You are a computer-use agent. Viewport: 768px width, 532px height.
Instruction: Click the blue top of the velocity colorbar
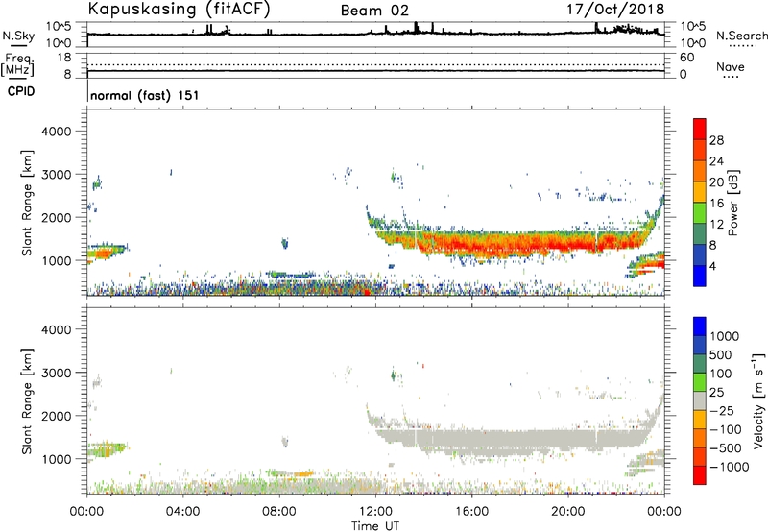click(x=700, y=326)
